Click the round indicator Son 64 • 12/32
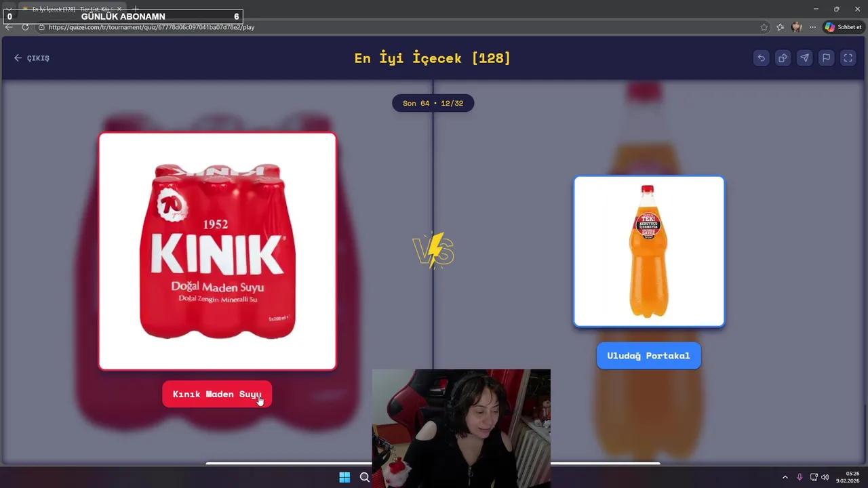This screenshot has width=868, height=488. point(433,103)
